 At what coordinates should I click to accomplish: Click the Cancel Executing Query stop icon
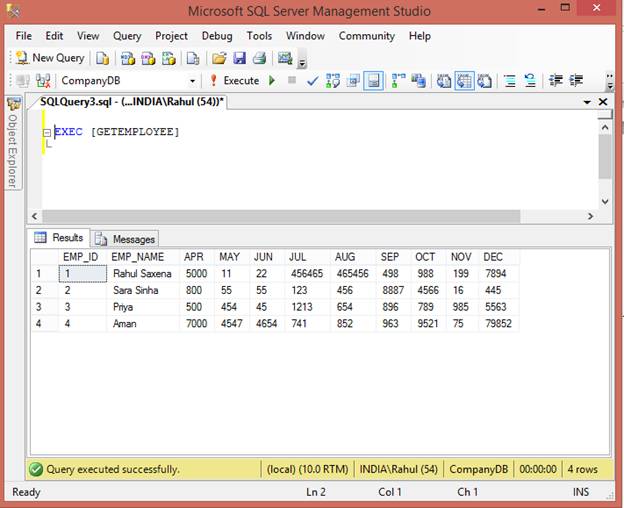pyautogui.click(x=292, y=80)
